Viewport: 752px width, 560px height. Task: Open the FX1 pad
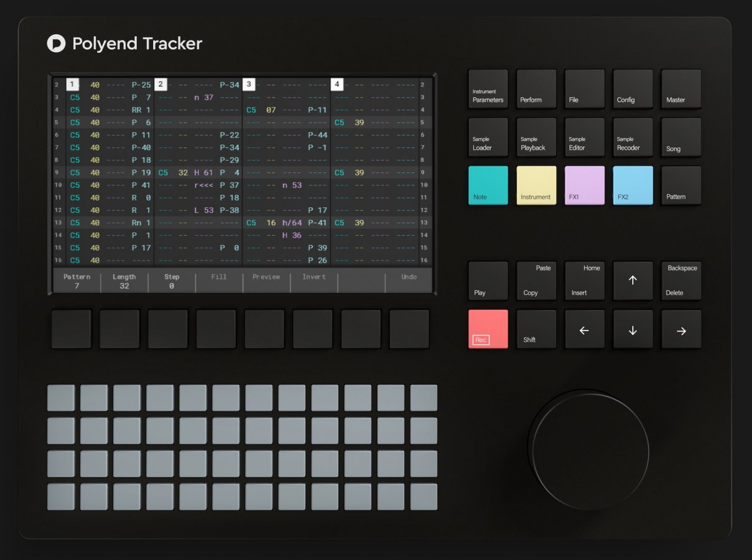(584, 185)
